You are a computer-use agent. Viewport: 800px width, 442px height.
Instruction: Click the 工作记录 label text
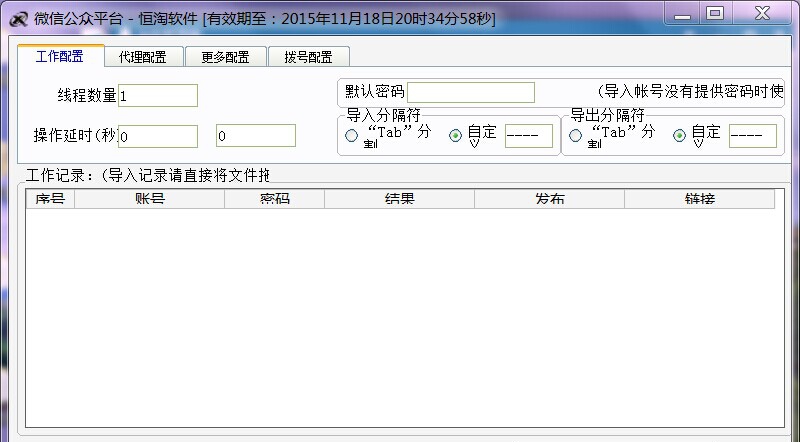[147, 176]
